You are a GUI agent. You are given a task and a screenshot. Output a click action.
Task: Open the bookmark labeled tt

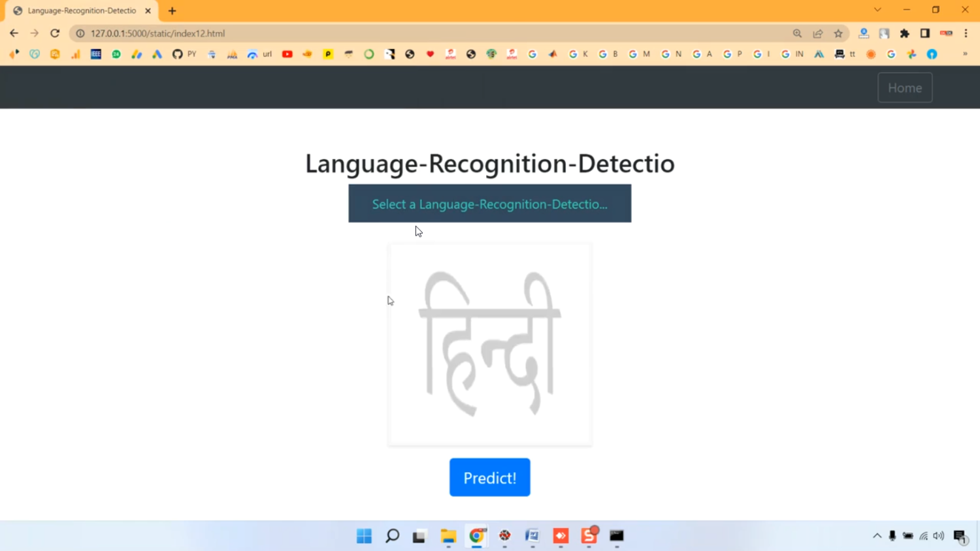(845, 54)
